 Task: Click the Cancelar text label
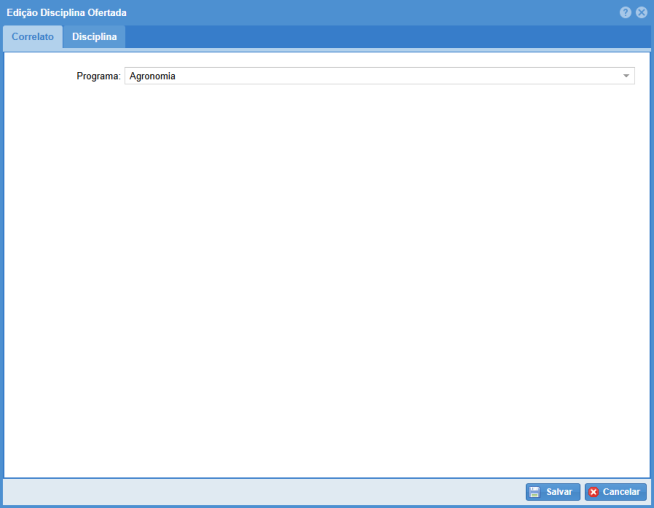(x=621, y=492)
